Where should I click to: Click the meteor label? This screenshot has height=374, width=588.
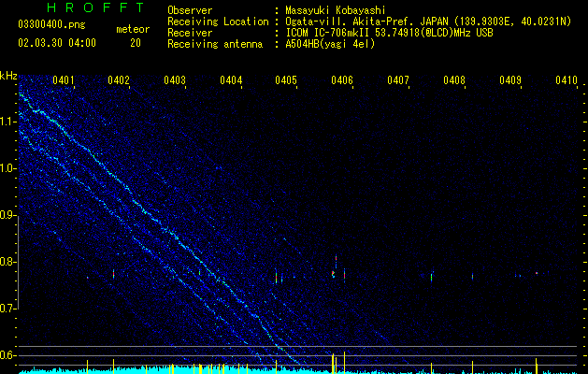point(133,29)
